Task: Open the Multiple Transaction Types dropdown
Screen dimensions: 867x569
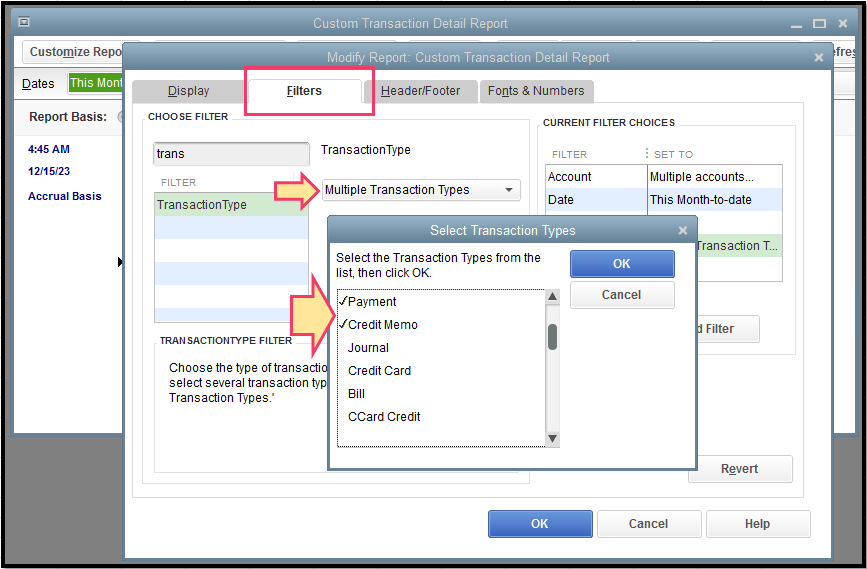Action: tap(421, 190)
